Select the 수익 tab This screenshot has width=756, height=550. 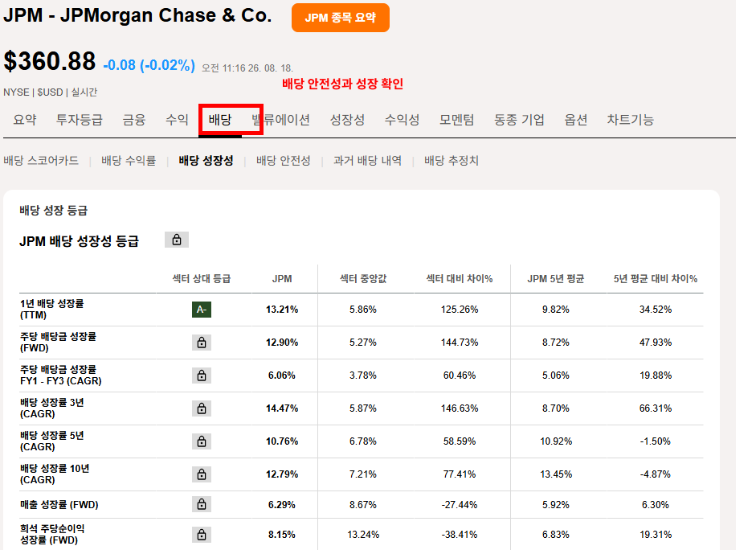coord(177,120)
